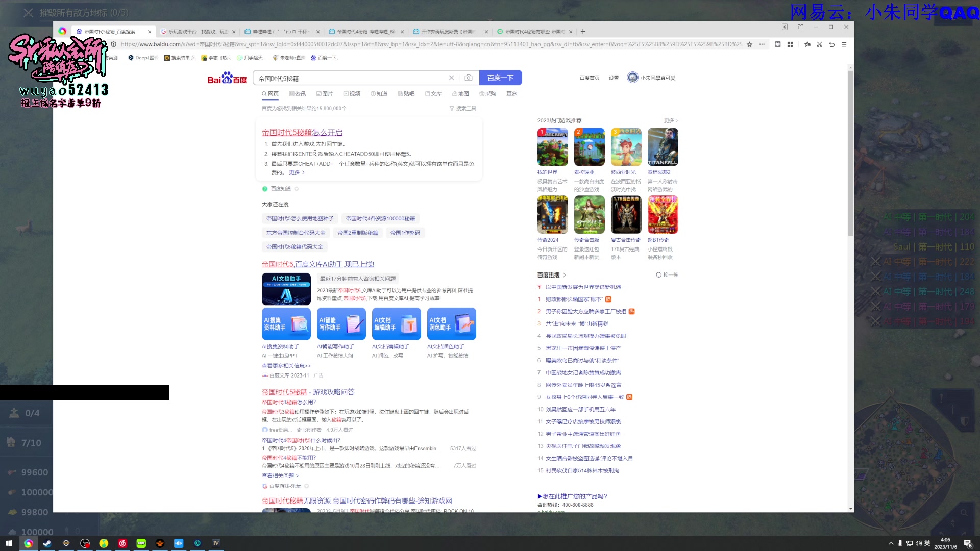Open the AI文档润色助手 tile

[451, 324]
